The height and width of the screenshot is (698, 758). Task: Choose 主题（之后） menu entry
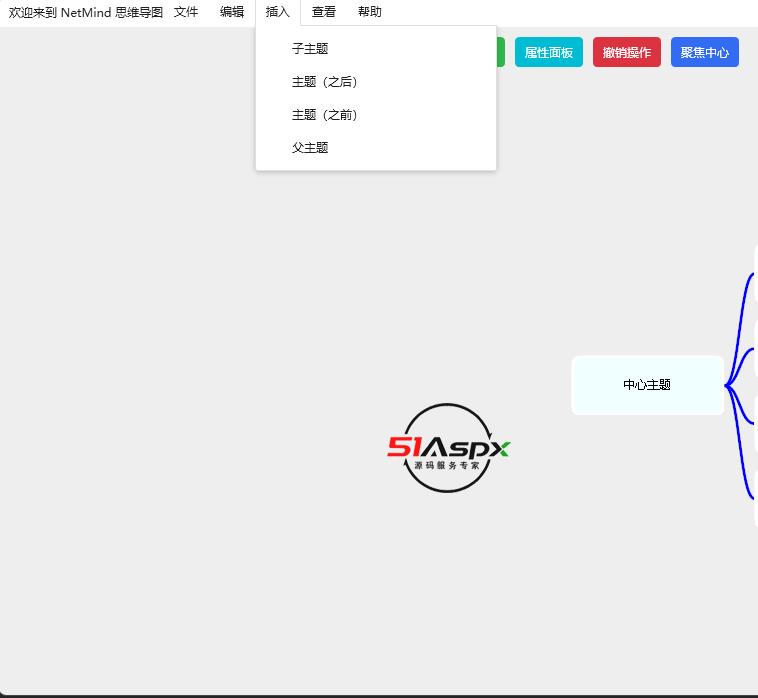click(376, 82)
